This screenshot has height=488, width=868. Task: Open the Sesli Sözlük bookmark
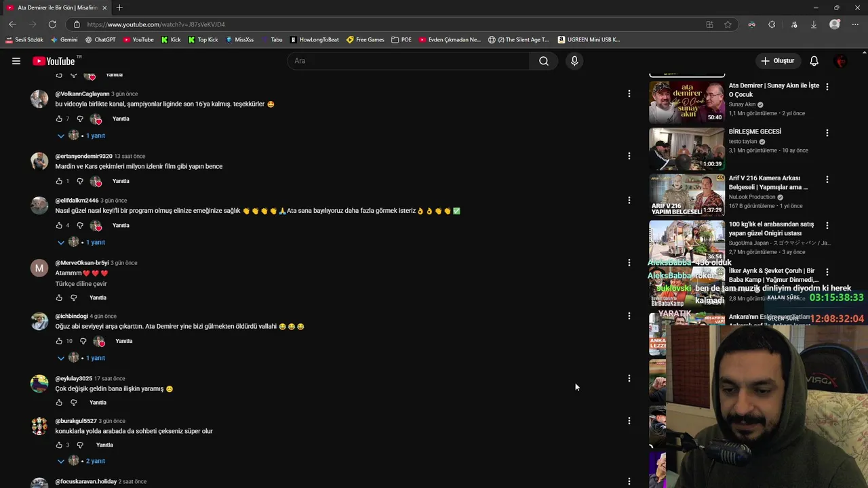click(x=24, y=40)
